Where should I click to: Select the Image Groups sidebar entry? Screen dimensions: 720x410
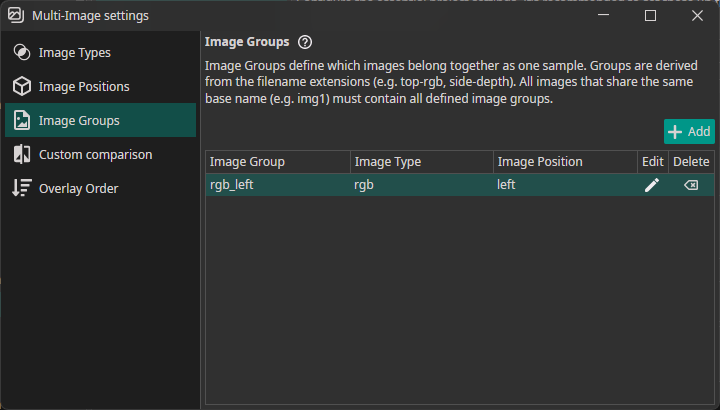pyautogui.click(x=100, y=120)
